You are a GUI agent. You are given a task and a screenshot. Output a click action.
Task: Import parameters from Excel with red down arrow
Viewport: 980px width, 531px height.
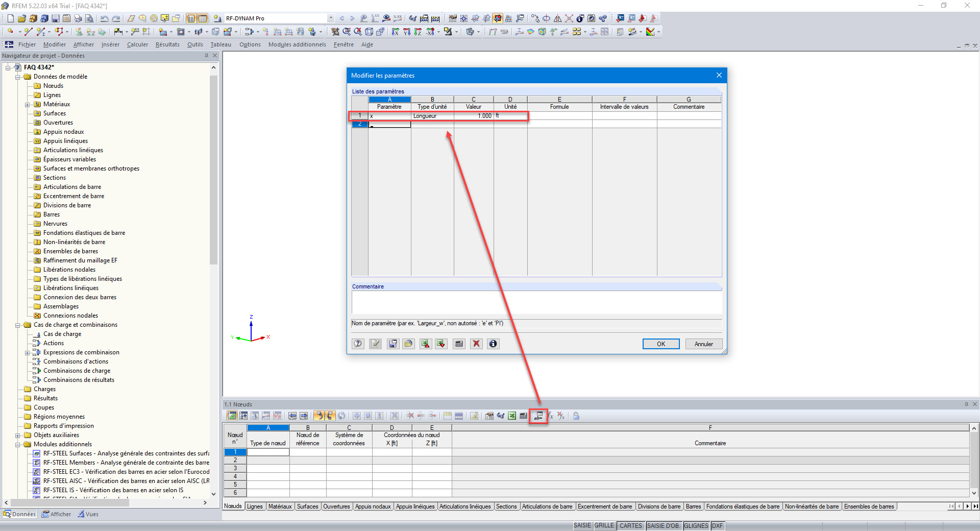pos(441,344)
